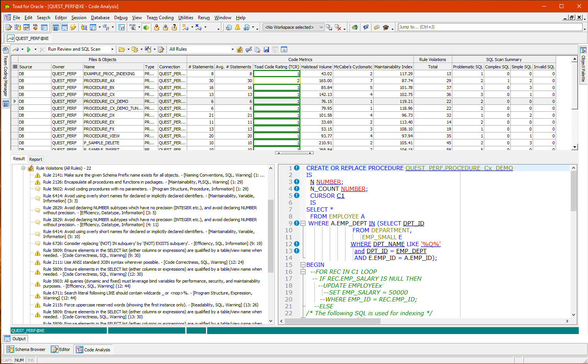This screenshot has height=364, width=588.
Task: Click the session connection icon in Code Analysis toolbar
Action: coord(16,50)
